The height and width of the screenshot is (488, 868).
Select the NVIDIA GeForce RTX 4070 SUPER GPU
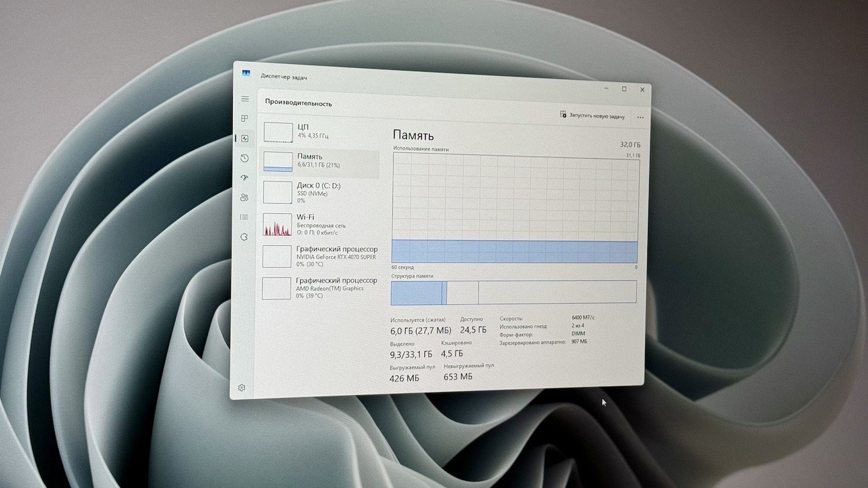tap(319, 256)
